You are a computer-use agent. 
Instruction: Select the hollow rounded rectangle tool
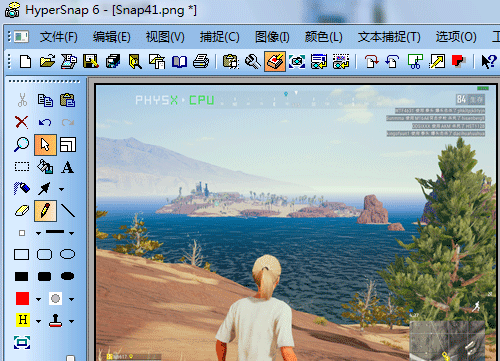pyautogui.click(x=45, y=254)
